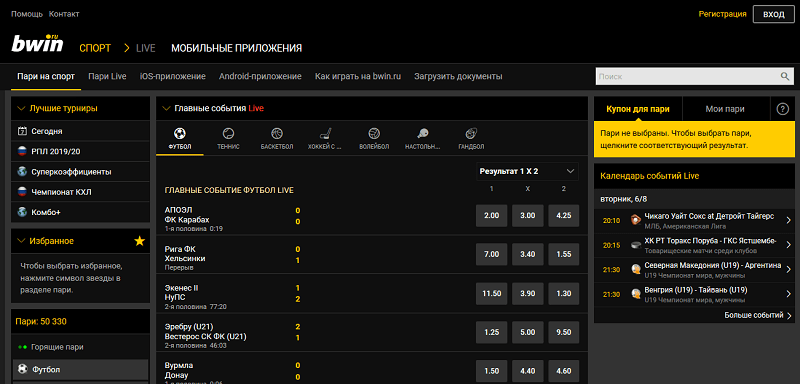This screenshot has height=384, width=800.
Task: Bet on АПОЭЛ draw at 3.00
Action: (x=528, y=216)
